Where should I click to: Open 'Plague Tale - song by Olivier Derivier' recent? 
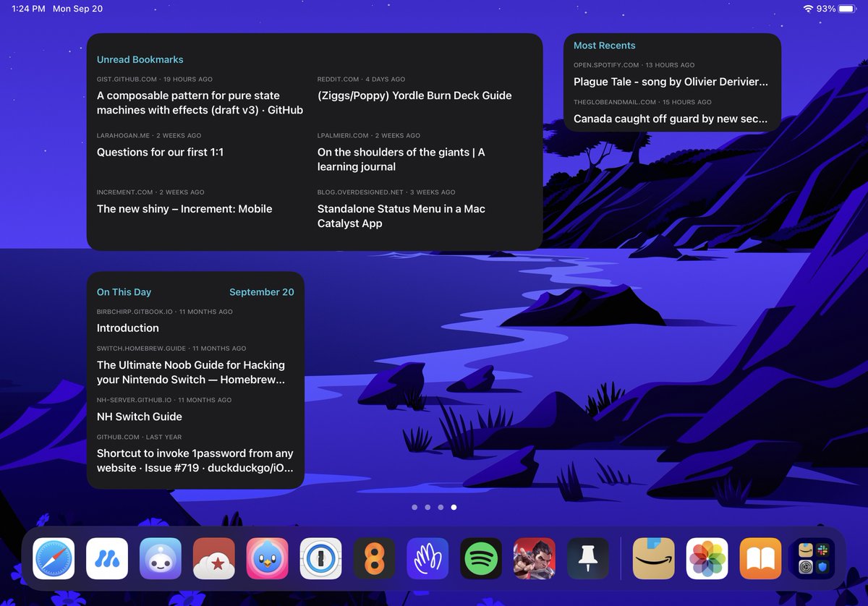click(x=671, y=82)
